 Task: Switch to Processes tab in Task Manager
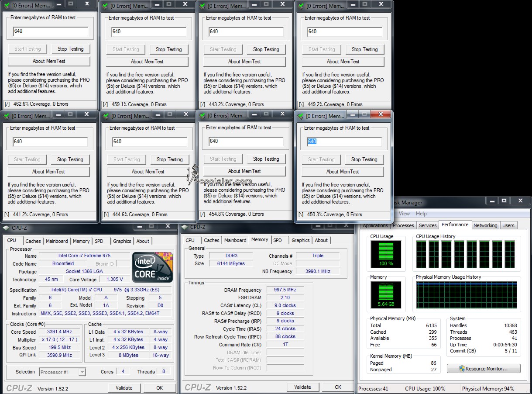coord(403,225)
